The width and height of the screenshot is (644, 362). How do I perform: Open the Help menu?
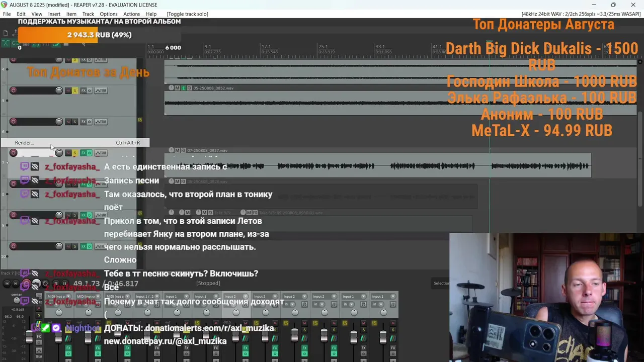click(x=151, y=14)
